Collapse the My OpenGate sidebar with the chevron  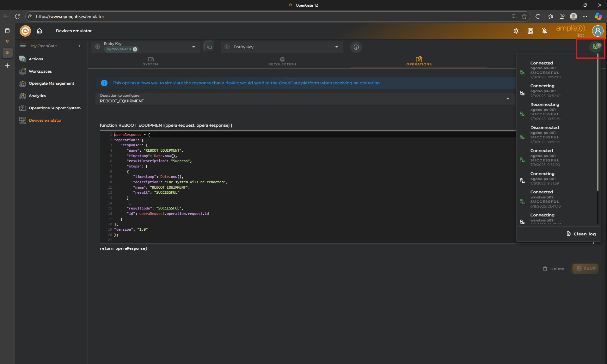pos(79,46)
